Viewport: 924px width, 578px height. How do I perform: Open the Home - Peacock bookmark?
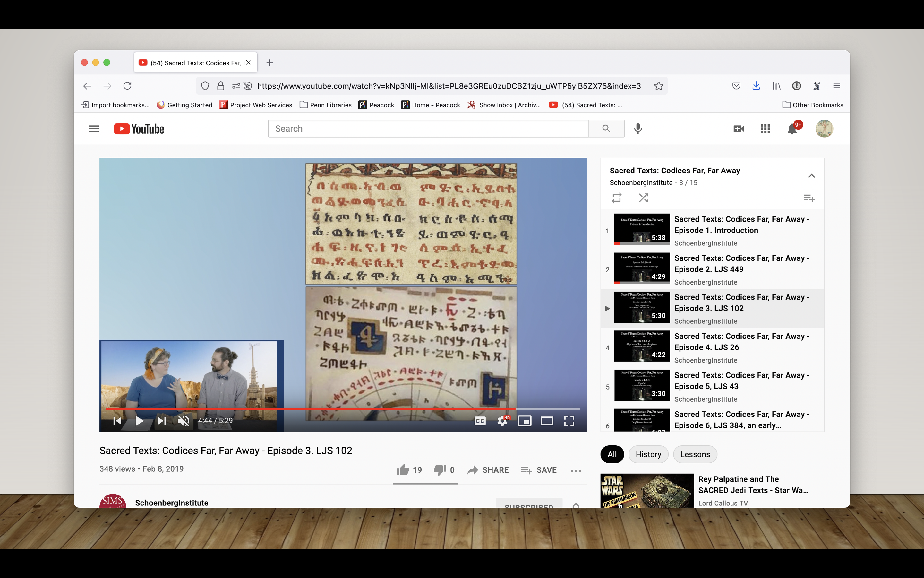point(430,105)
